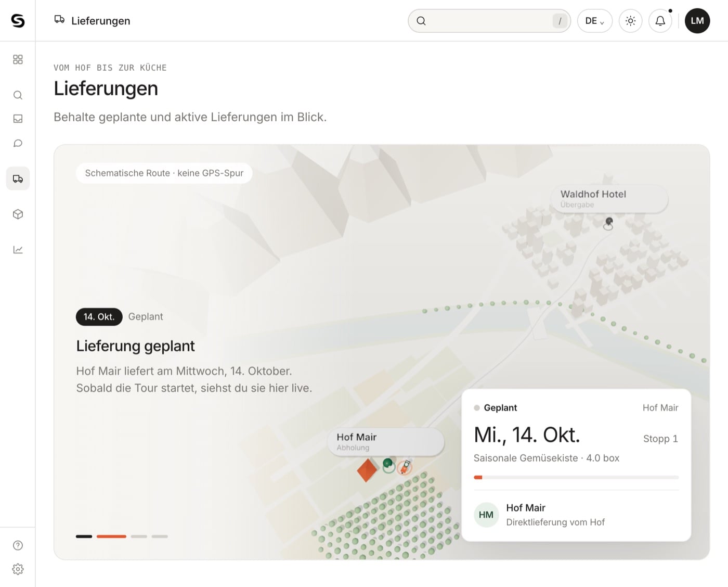
Task: Open the notifications bell
Action: click(660, 21)
